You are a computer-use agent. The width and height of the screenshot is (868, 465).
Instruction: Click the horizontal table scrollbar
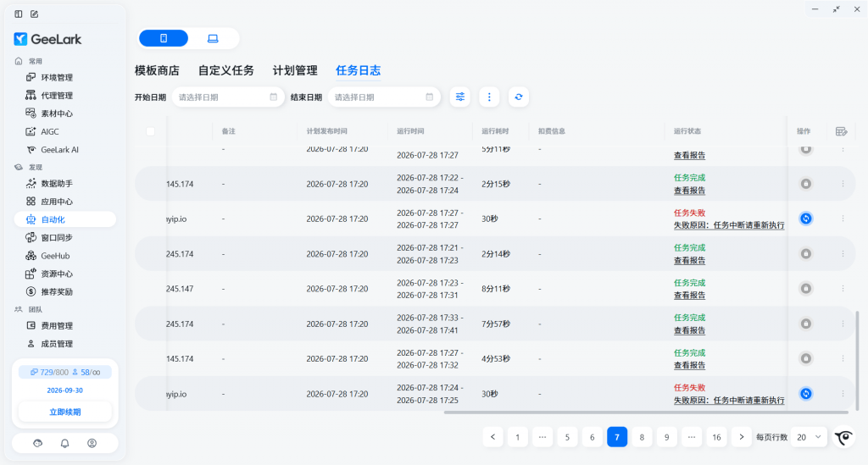[646, 412]
